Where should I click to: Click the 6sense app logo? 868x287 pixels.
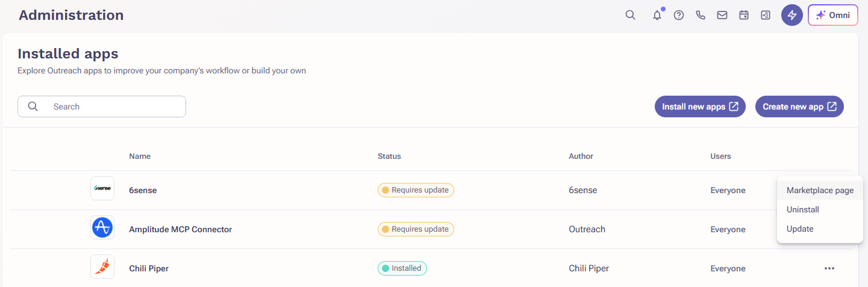(102, 188)
